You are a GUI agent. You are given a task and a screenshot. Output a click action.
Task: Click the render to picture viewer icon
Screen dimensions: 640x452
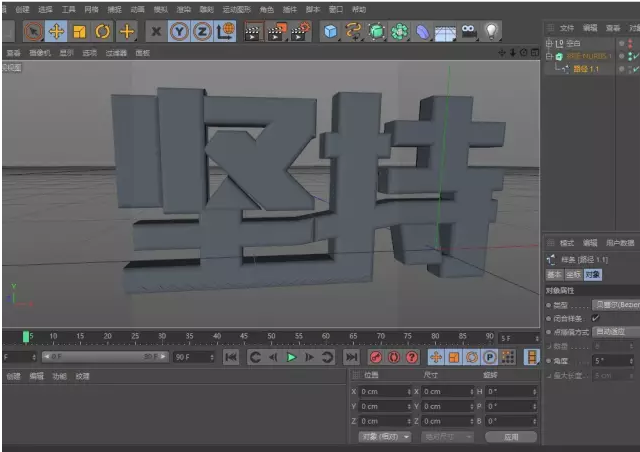(277, 32)
